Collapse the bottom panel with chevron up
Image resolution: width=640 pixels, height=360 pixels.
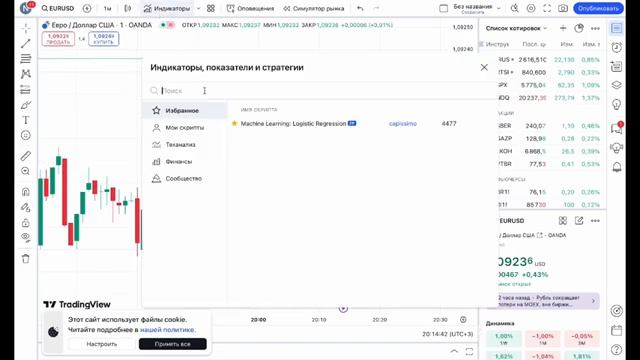pyautogui.click(x=454, y=351)
